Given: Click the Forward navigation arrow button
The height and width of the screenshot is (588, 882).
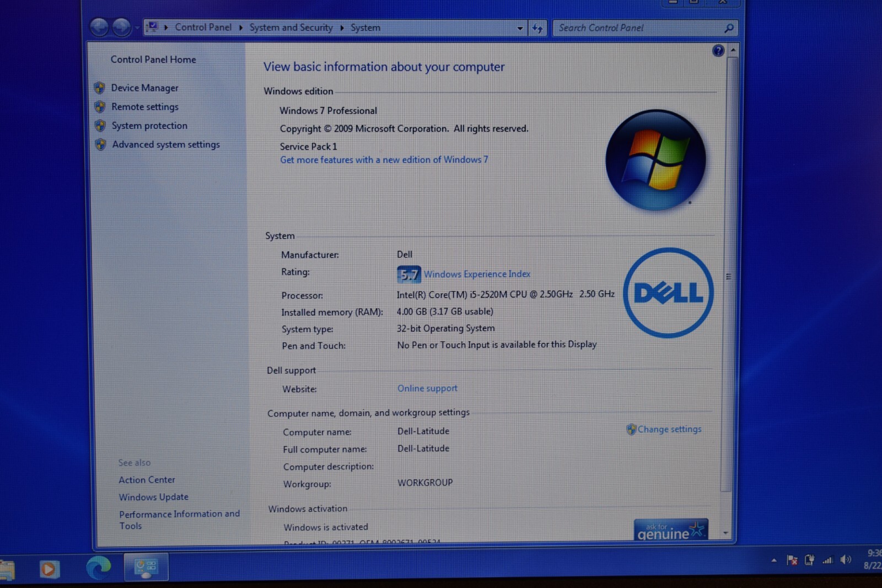Looking at the screenshot, I should click(x=121, y=27).
